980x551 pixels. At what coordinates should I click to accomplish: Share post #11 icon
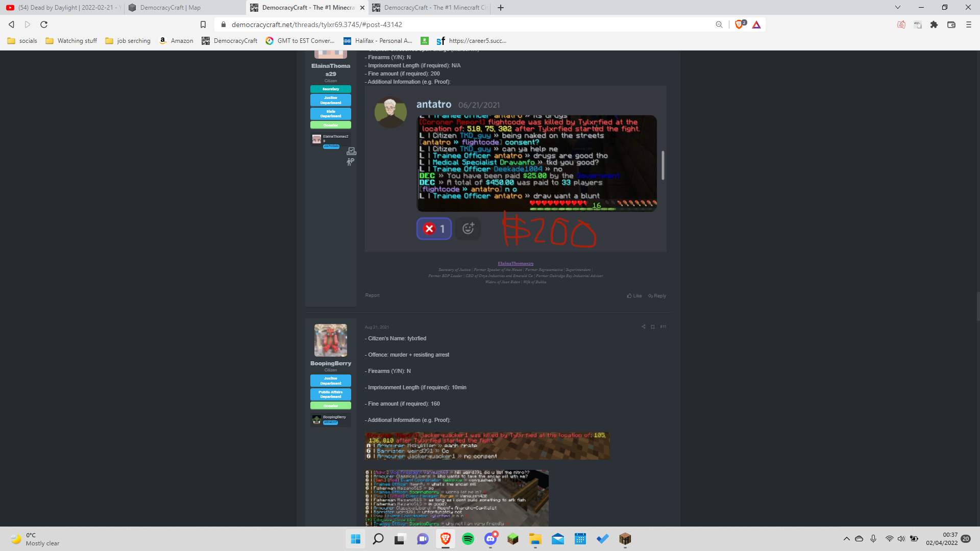tap(643, 327)
